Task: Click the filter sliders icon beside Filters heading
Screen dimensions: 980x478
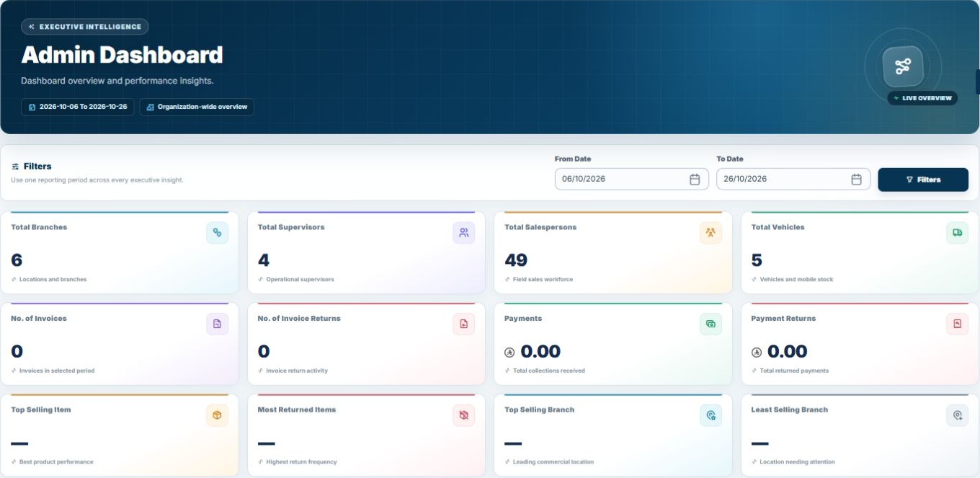Action: (15, 167)
